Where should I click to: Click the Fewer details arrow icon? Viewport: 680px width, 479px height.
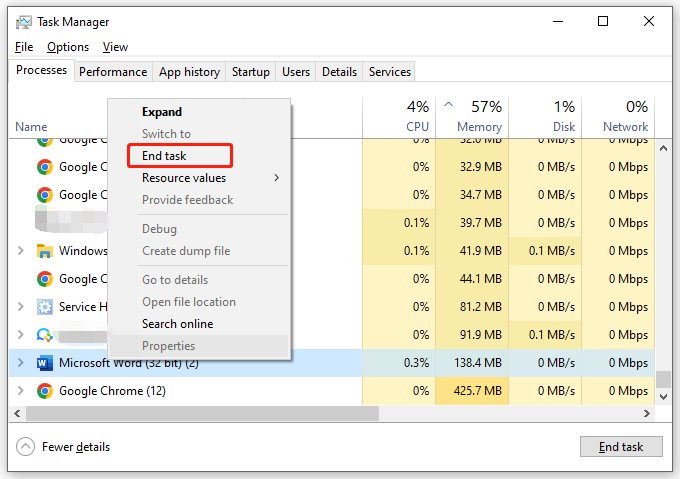pos(26,447)
